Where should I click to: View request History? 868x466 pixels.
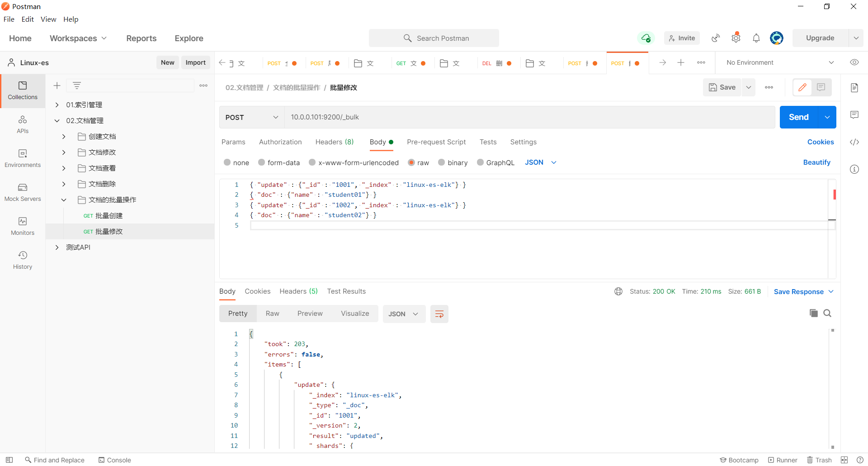[x=23, y=259]
